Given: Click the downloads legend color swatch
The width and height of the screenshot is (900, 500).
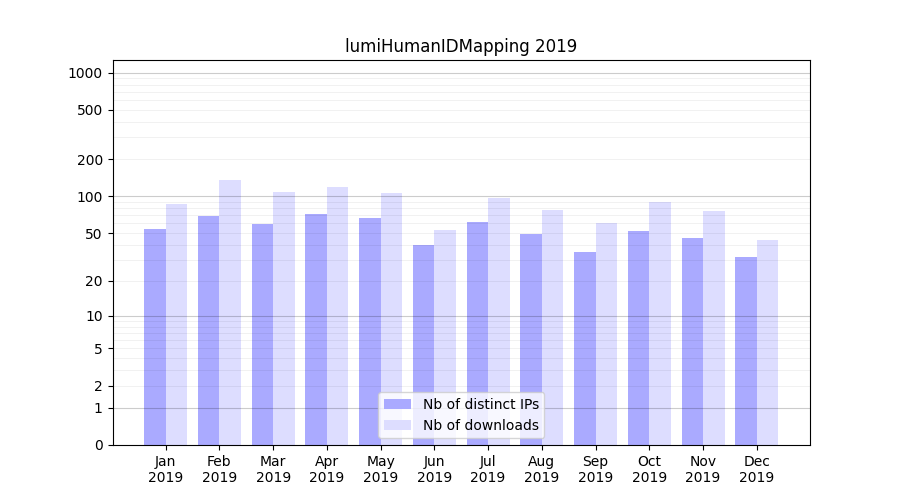Looking at the screenshot, I should pos(397,425).
